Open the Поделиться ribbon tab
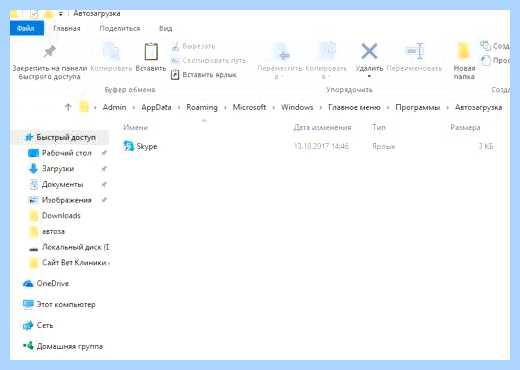 point(120,29)
